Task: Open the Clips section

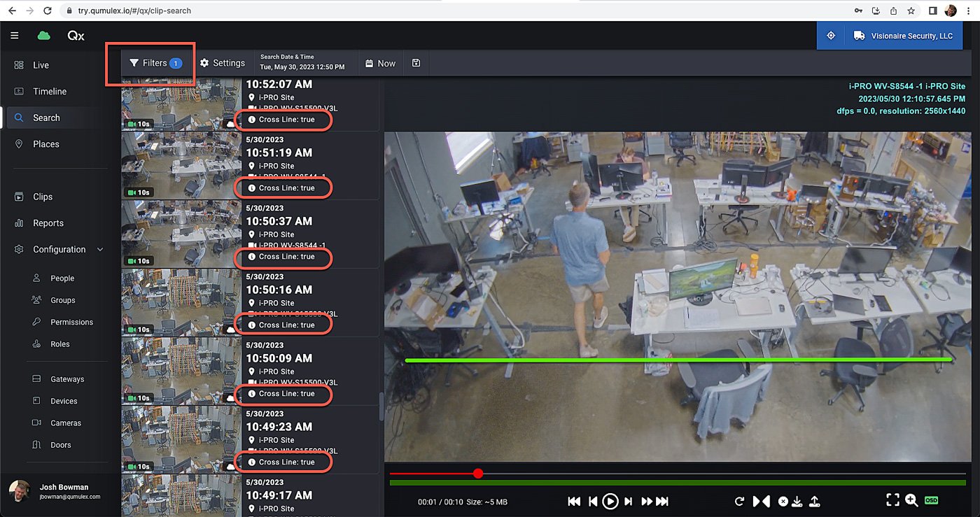Action: click(x=43, y=197)
